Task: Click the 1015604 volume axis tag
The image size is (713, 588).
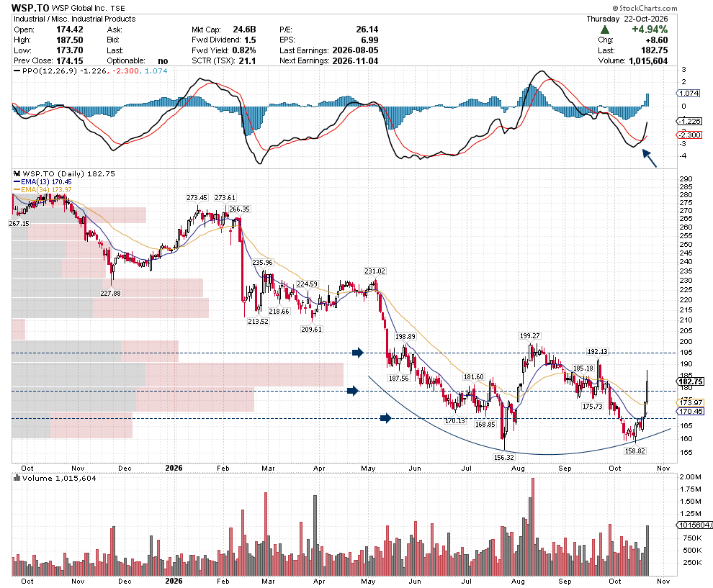Action: tap(695, 525)
